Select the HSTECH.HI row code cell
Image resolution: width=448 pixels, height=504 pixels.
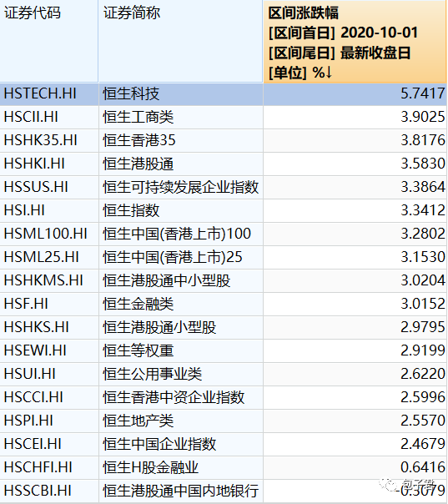coord(49,93)
